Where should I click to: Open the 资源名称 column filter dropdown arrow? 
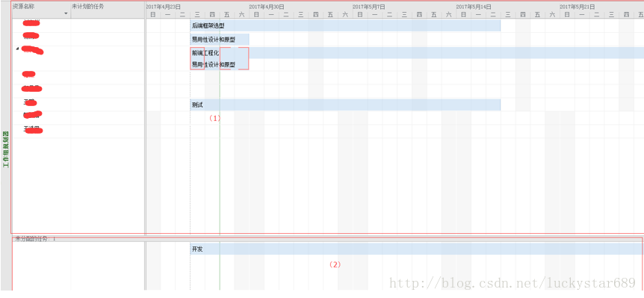coord(66,13)
